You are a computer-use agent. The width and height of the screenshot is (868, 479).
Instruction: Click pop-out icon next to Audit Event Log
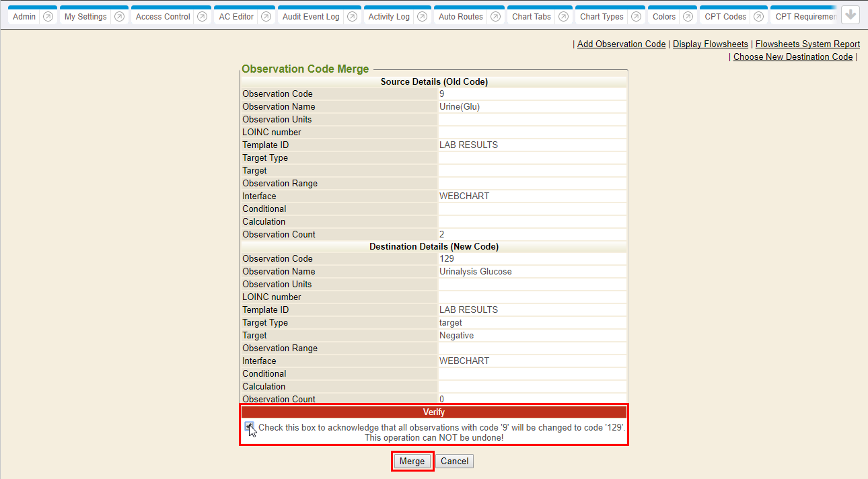pos(352,17)
